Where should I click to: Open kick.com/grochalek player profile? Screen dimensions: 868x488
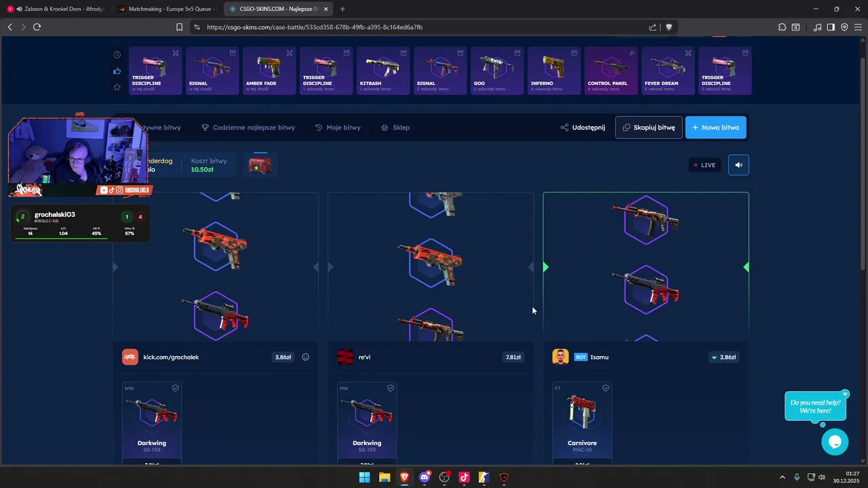tap(171, 357)
